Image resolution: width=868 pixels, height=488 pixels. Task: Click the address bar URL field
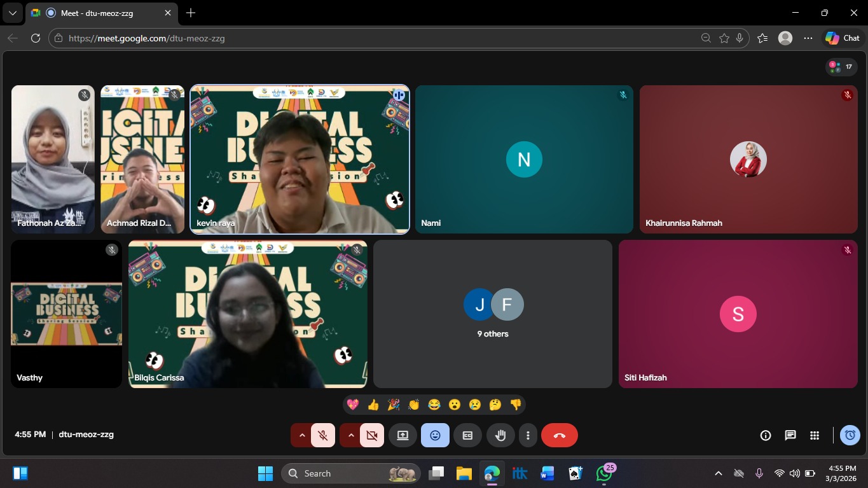(382, 38)
